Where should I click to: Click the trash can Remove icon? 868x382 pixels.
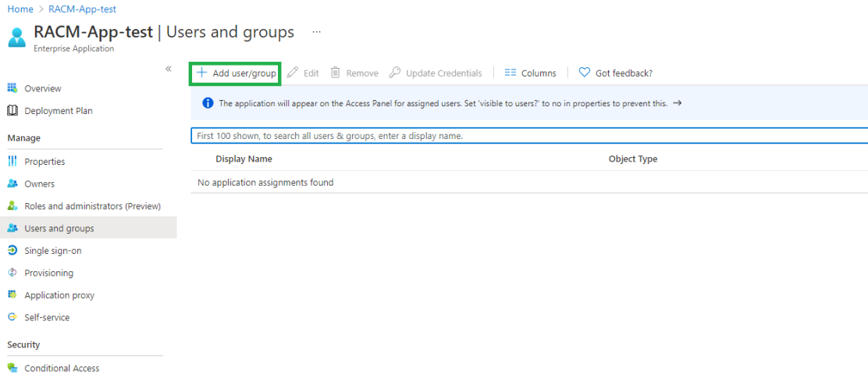point(335,73)
